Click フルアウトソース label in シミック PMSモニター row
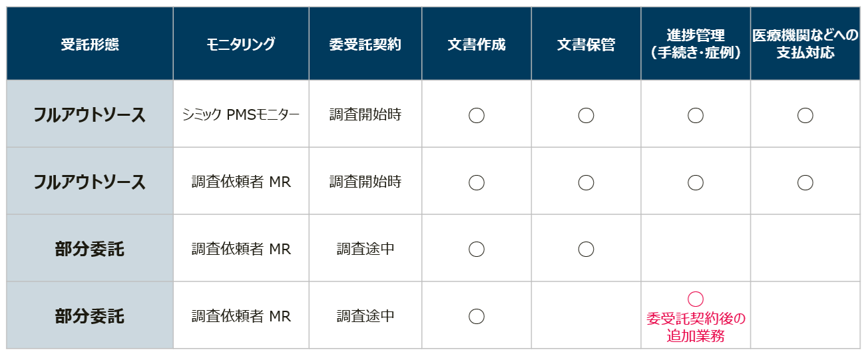Screen dimensions: 868x356 click(x=90, y=114)
